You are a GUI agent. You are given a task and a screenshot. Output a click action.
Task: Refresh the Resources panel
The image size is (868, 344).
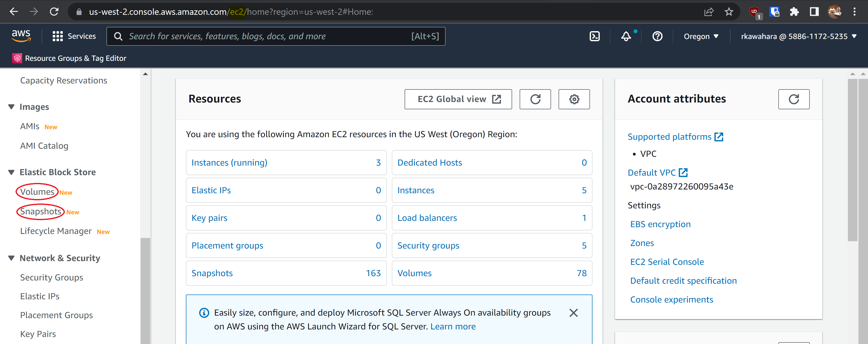pos(535,99)
